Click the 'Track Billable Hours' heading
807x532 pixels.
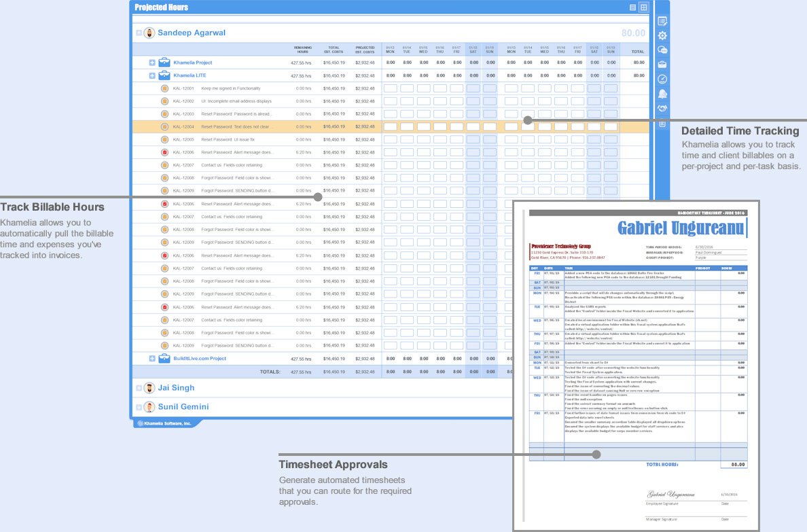pos(52,207)
